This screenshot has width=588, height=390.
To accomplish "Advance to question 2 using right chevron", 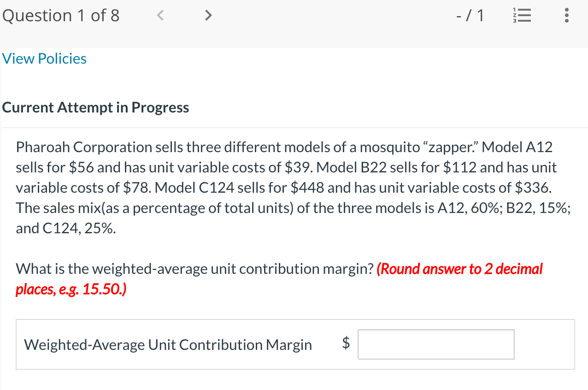I will point(208,15).
